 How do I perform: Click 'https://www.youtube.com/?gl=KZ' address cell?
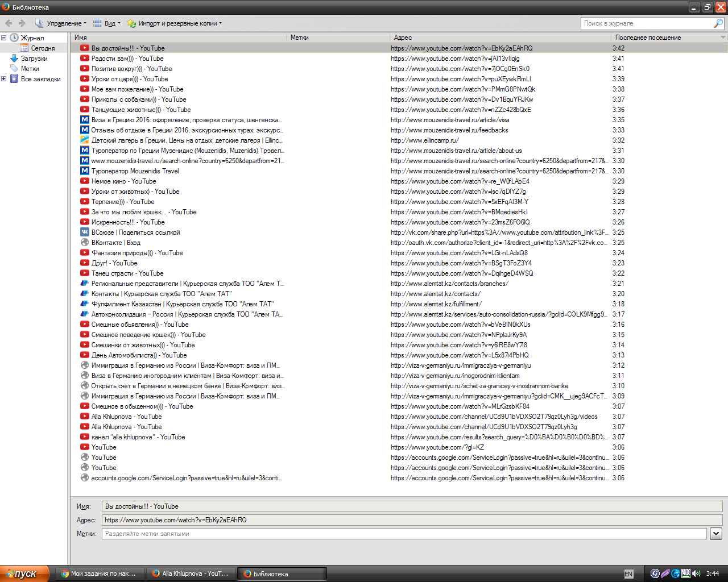(437, 447)
